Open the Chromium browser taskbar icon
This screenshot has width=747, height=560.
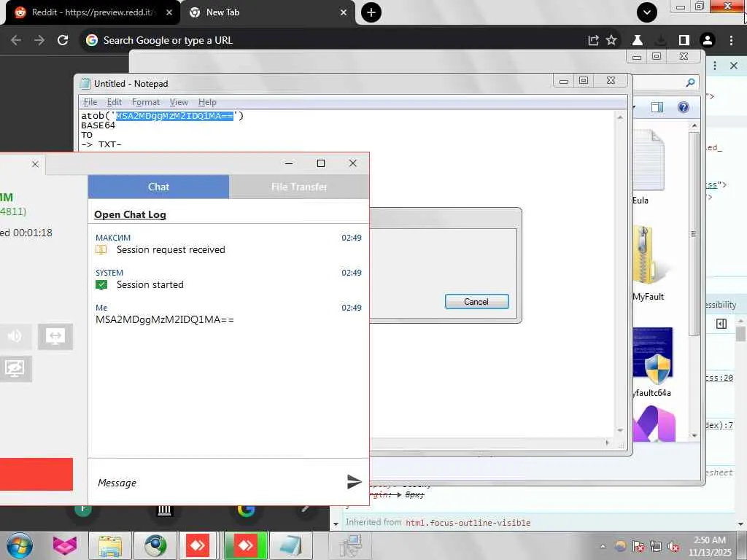tap(155, 545)
